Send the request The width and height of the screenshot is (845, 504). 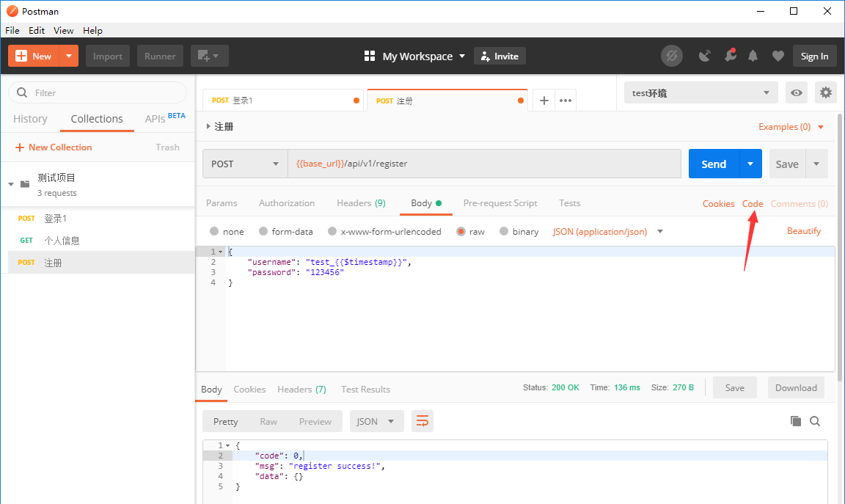[x=714, y=164]
